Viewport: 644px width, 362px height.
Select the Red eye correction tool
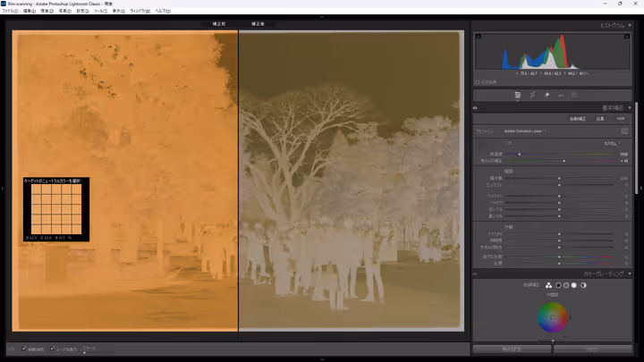pos(561,94)
